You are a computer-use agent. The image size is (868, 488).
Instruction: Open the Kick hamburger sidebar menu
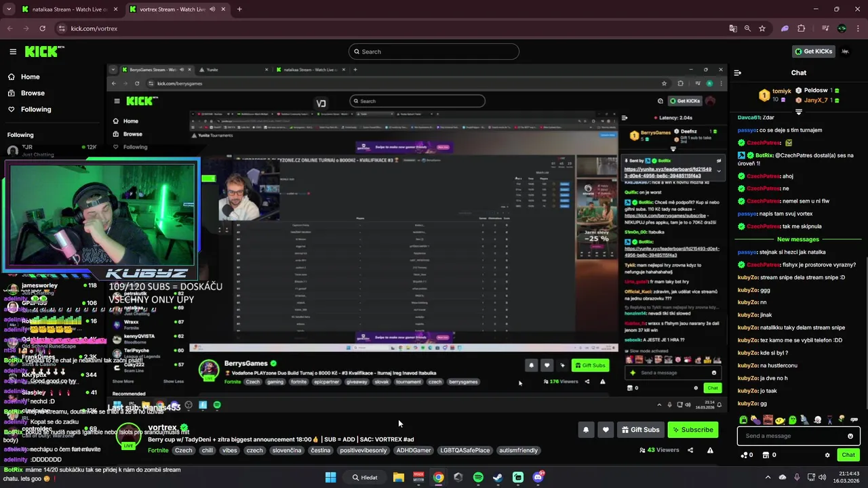click(x=13, y=52)
